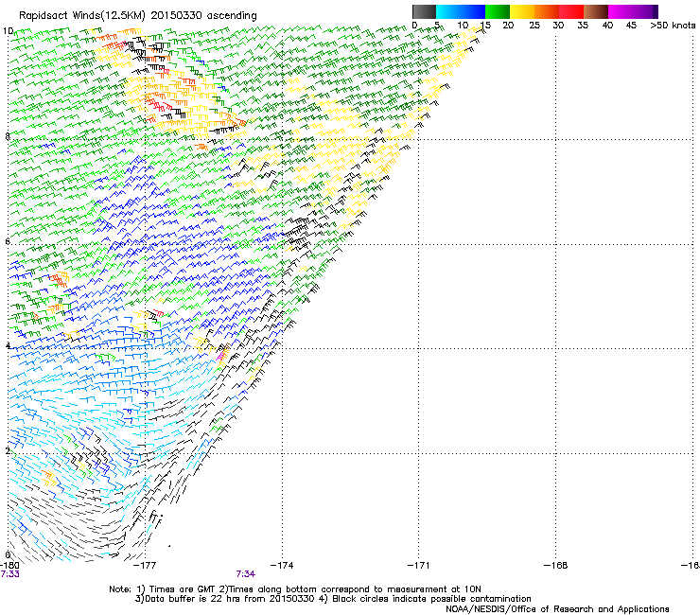This screenshot has width=700, height=615.
Task: Select the green 15-20 knots color band
Action: (x=498, y=11)
